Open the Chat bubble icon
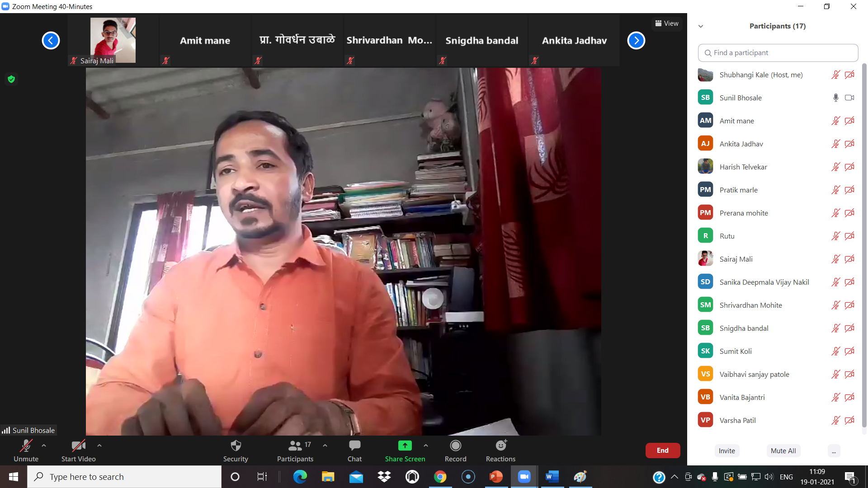Screen dimensions: 868x488 (354, 446)
